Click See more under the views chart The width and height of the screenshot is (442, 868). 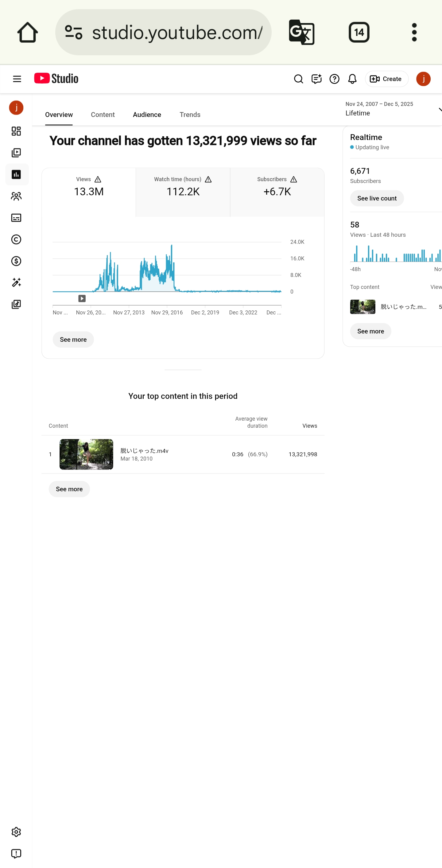(73, 339)
